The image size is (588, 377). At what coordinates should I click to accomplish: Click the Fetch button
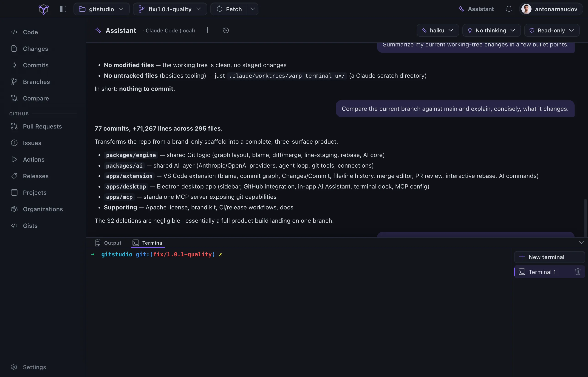[229, 9]
